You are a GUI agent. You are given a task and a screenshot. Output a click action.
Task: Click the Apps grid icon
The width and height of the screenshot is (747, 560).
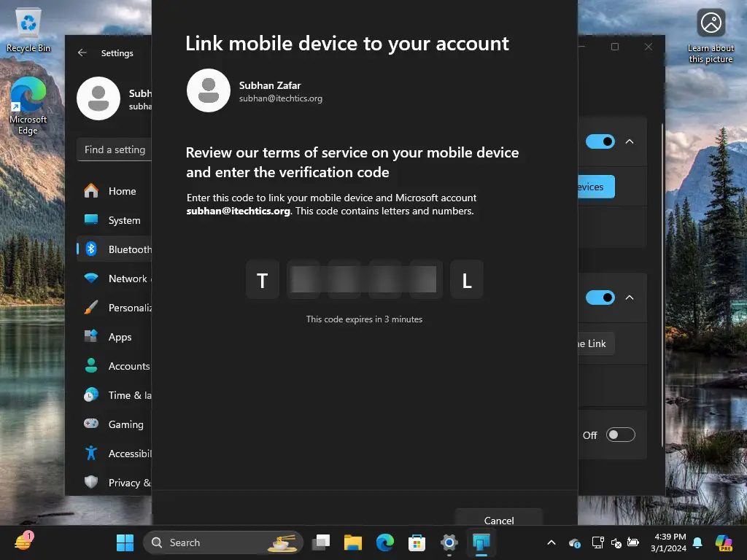(91, 335)
